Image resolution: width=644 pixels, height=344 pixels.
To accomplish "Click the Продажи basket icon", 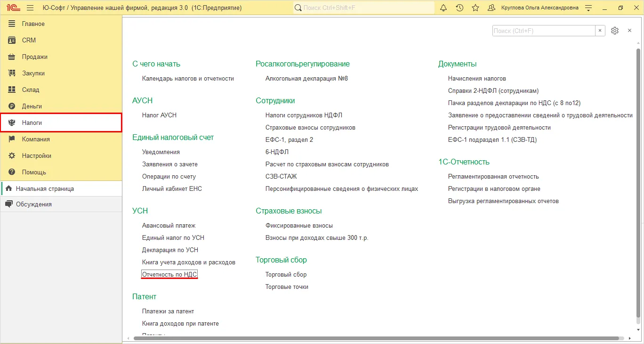I will click(12, 57).
